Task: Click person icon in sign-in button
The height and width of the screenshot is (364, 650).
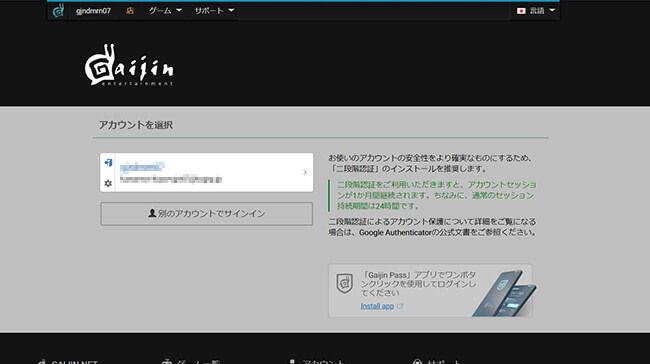Action: (152, 213)
